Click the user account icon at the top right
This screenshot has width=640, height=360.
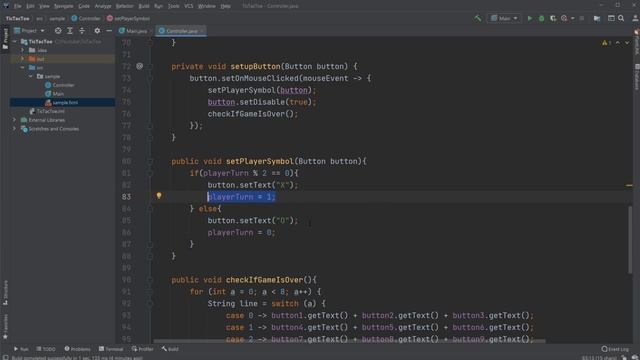[635, 18]
